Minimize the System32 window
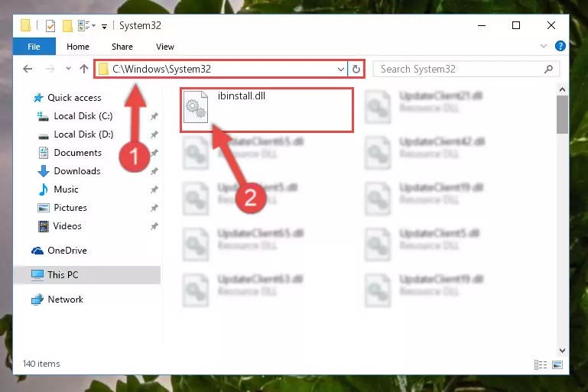The width and height of the screenshot is (588, 392). click(x=482, y=25)
